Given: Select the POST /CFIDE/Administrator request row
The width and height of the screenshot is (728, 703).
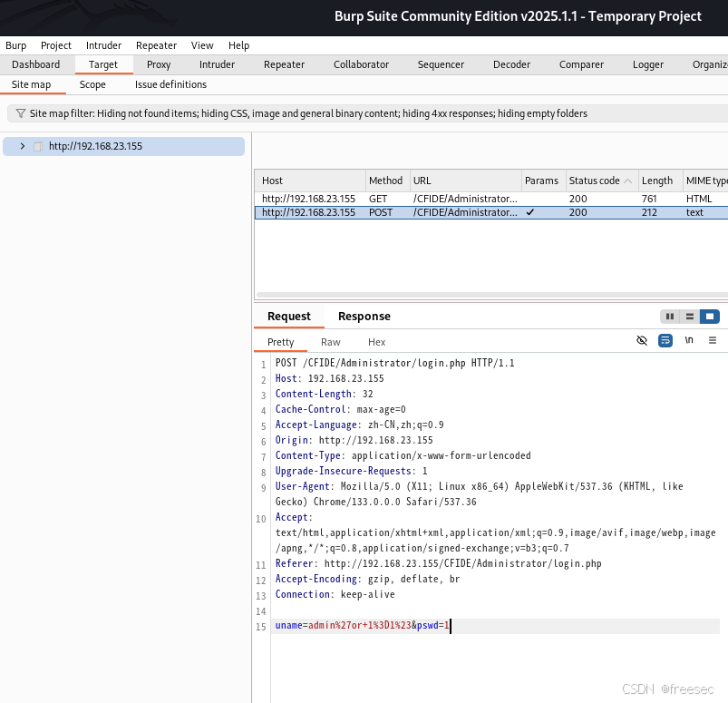Looking at the screenshot, I should 491,212.
